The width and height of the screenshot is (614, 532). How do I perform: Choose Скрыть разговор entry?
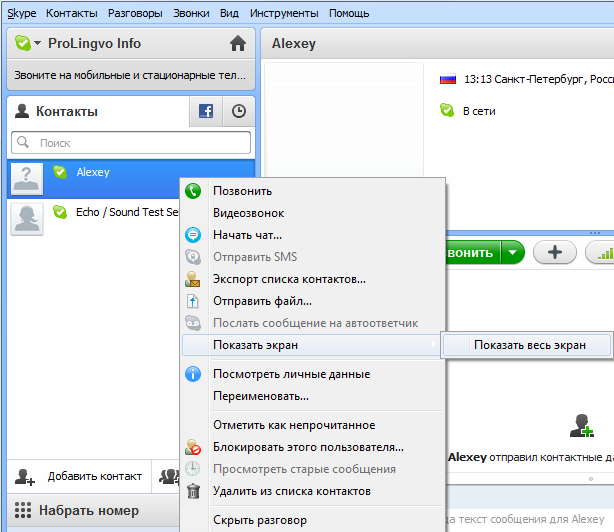314,520
